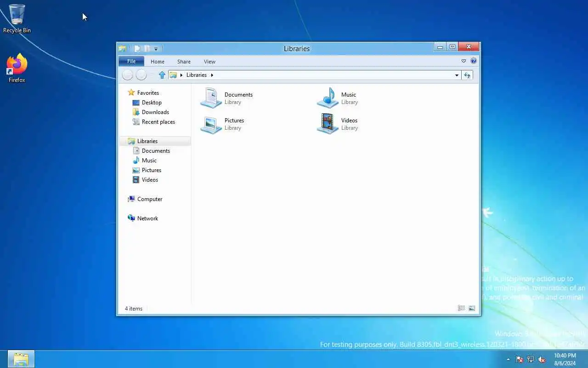
Task: Open address bar history dropdown
Action: pos(457,75)
